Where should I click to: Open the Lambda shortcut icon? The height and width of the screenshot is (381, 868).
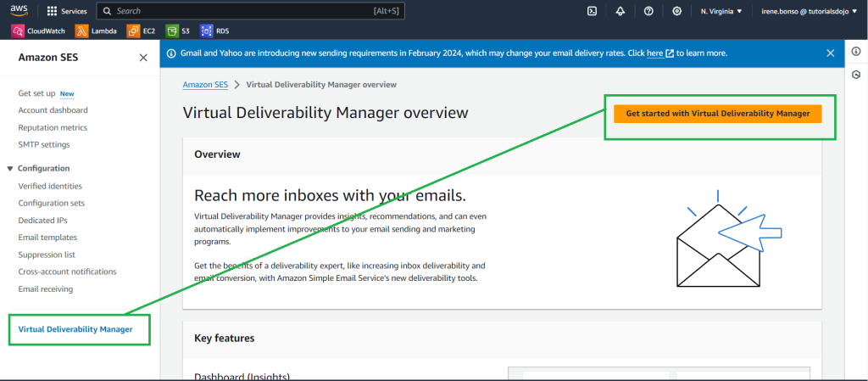click(x=81, y=31)
